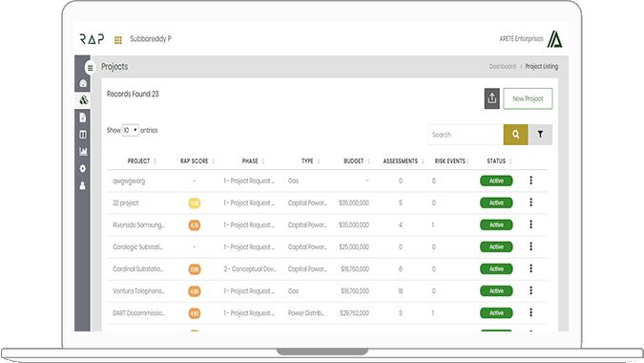Click DART Decommission RAP score badge

point(195,313)
